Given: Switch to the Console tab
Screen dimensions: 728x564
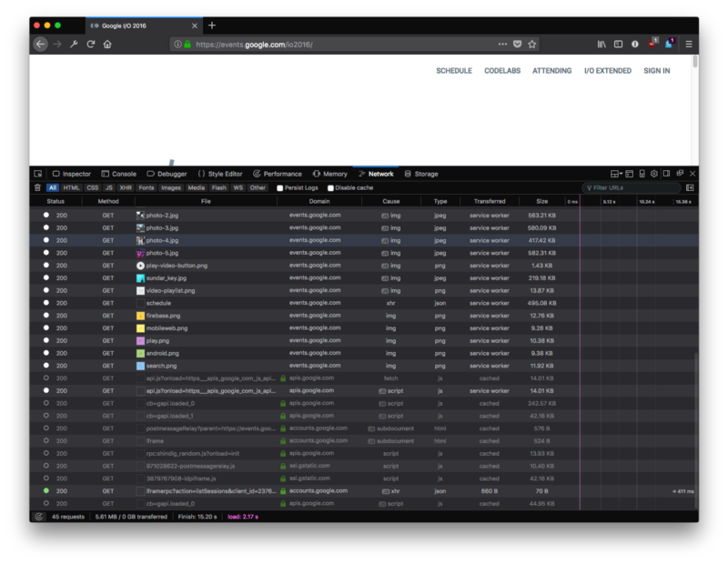Looking at the screenshot, I should pyautogui.click(x=118, y=174).
